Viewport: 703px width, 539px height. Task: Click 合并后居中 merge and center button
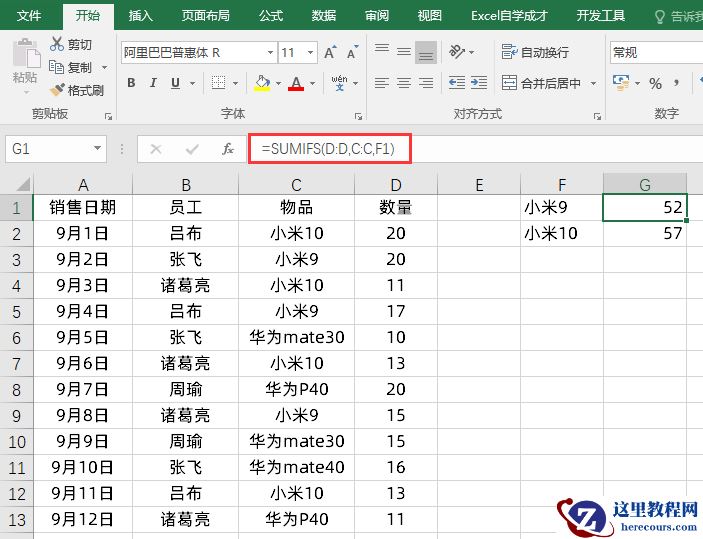pyautogui.click(x=541, y=83)
